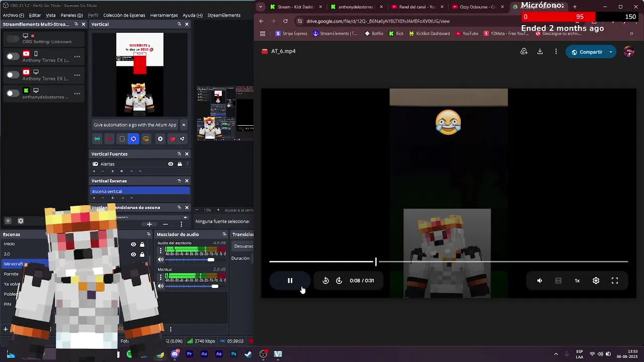Screen dimensions: 644x362
Task: Open vertical plugin settings gear
Action: [x=160, y=139]
